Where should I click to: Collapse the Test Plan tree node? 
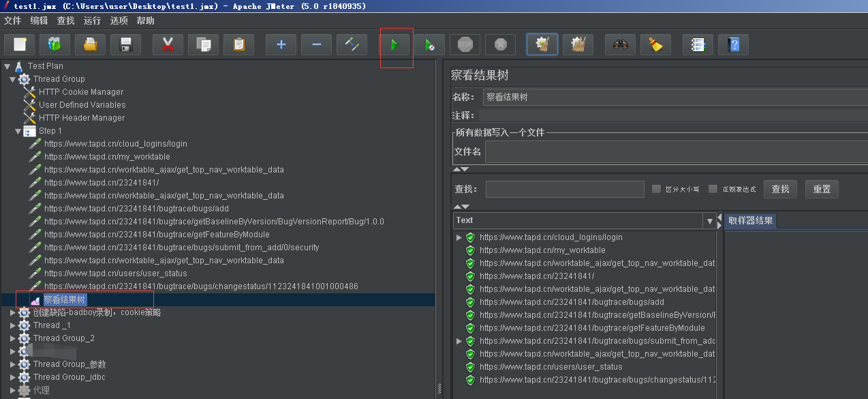(7, 66)
